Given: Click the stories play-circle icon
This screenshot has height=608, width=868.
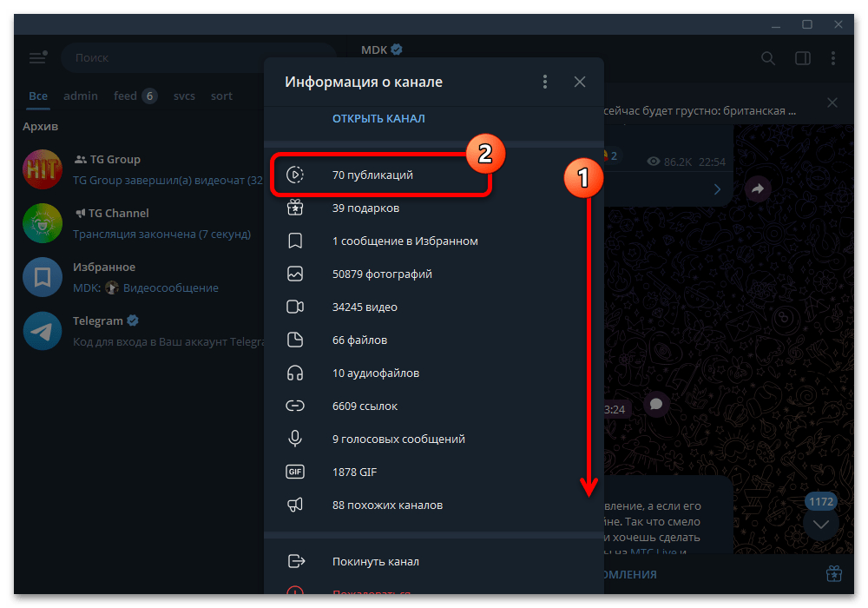Looking at the screenshot, I should coord(295,175).
